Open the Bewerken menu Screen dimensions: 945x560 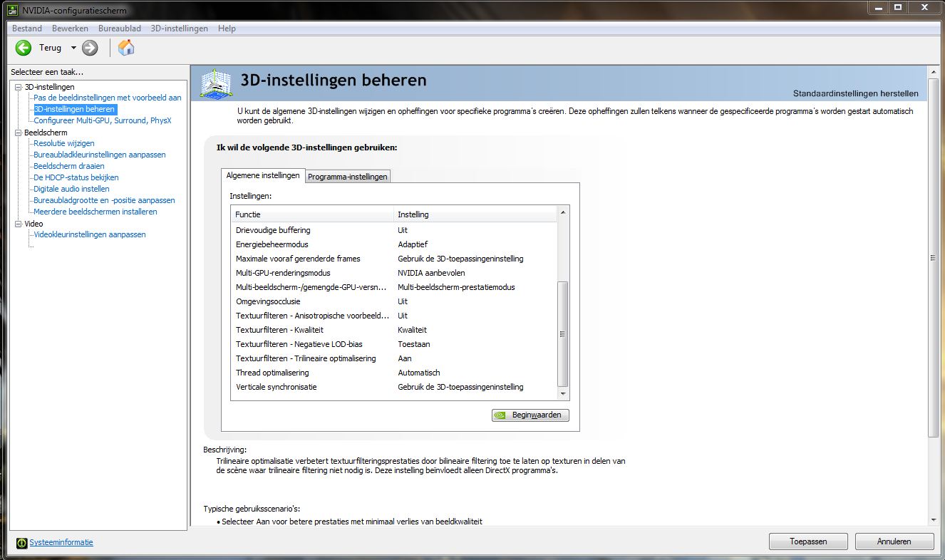coord(70,28)
